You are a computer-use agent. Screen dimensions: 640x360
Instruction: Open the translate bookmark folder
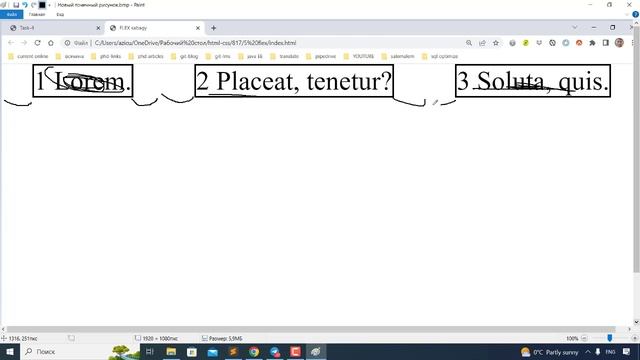click(x=285, y=56)
